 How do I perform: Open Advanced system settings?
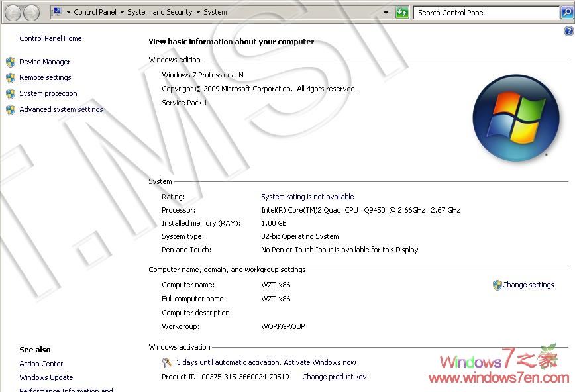coord(61,109)
